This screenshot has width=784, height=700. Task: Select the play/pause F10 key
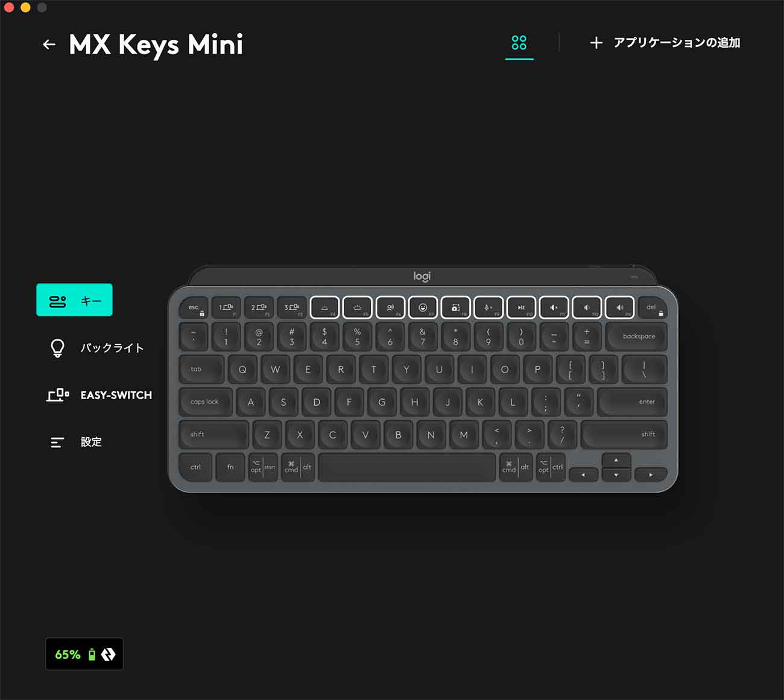point(521,307)
